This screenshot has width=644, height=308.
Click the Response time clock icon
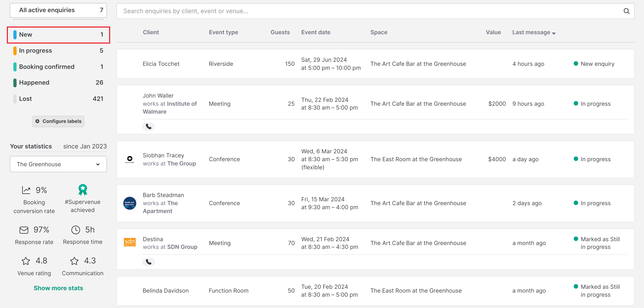pos(76,230)
